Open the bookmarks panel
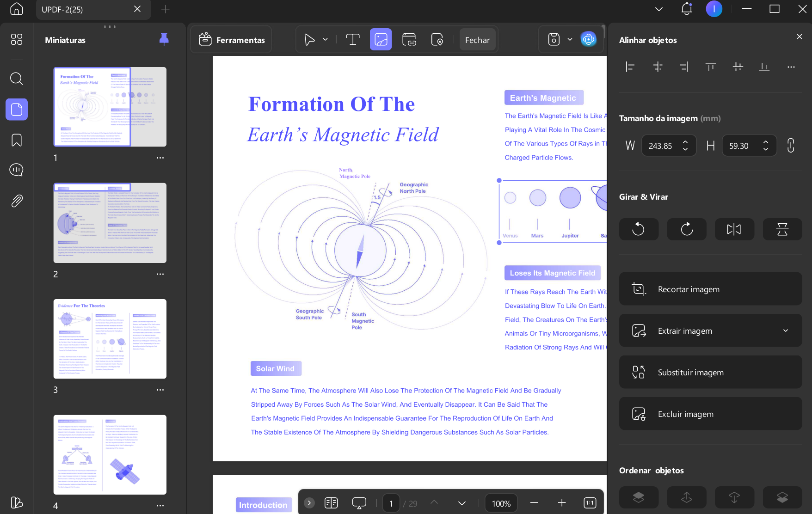Viewport: 812px width, 514px height. click(x=17, y=140)
